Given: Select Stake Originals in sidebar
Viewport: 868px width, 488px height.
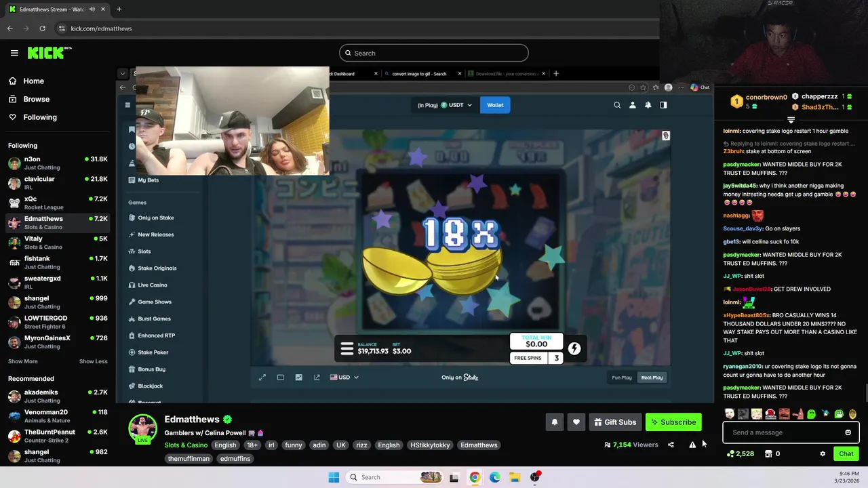Looking at the screenshot, I should pos(153,268).
